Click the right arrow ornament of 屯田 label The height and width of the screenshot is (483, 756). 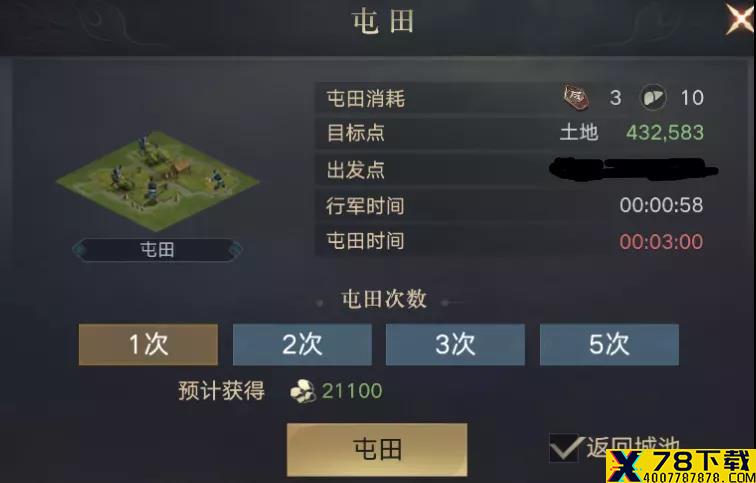(x=236, y=250)
